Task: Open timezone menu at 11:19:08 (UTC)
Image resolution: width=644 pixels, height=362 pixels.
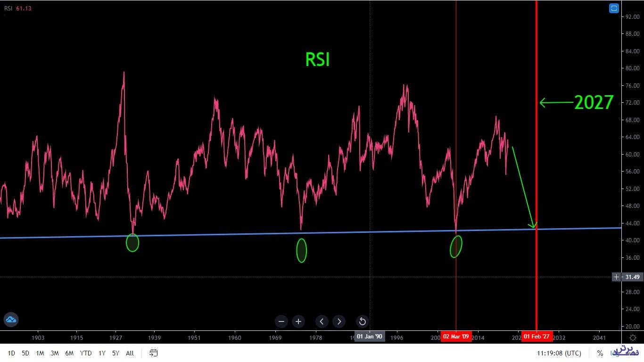Action: coord(559,353)
